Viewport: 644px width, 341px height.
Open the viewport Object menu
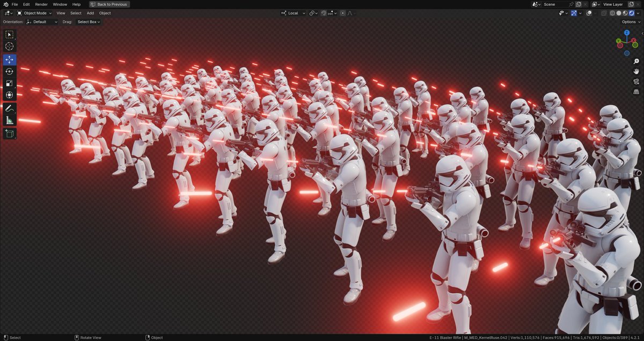click(x=105, y=13)
